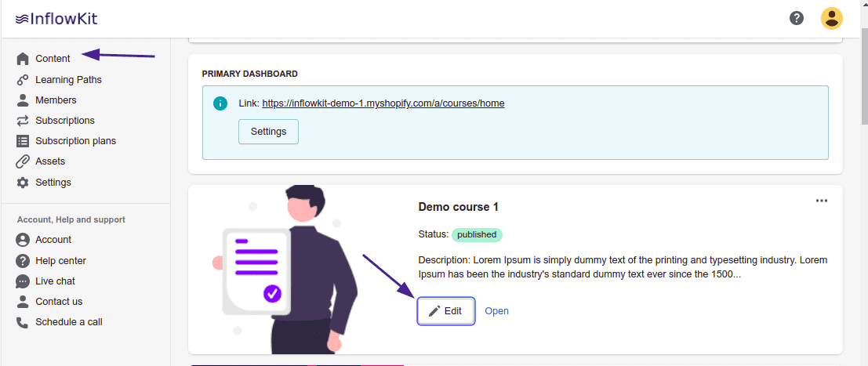Click the home icon beside Content

point(23,59)
